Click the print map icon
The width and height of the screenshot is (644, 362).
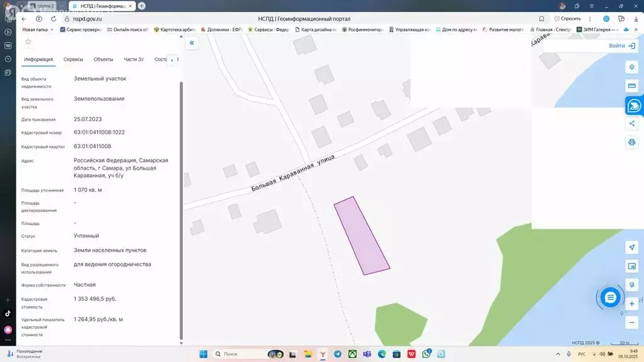pos(632,142)
